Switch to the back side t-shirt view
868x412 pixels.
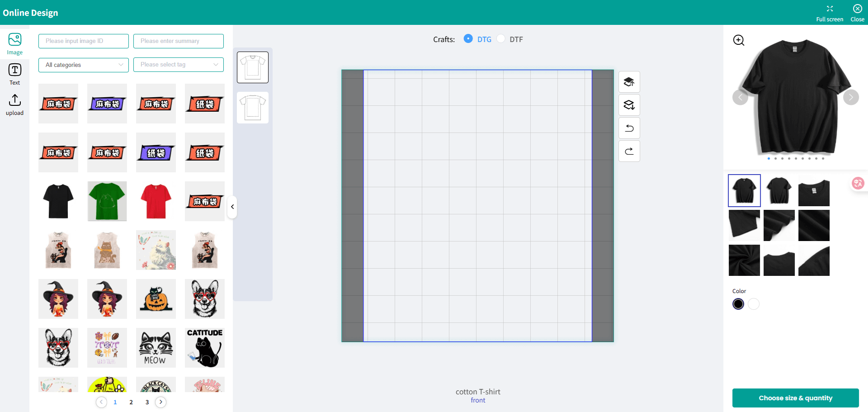click(253, 108)
